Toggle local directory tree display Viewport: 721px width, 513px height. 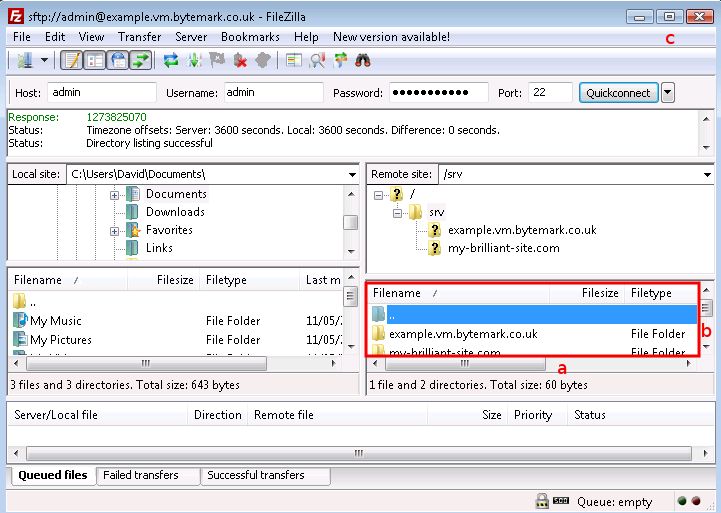coord(95,60)
